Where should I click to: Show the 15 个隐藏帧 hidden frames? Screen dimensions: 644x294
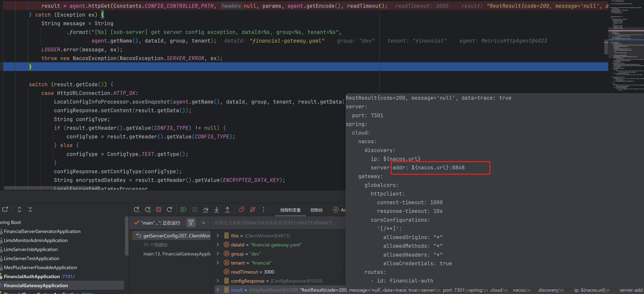pyautogui.click(x=155, y=245)
